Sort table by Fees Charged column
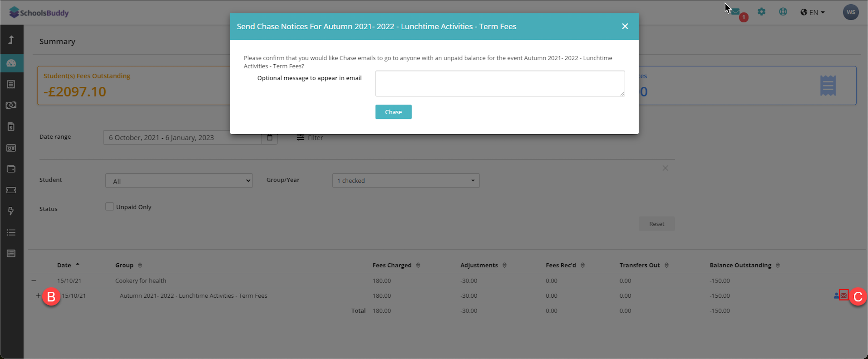 click(x=392, y=265)
